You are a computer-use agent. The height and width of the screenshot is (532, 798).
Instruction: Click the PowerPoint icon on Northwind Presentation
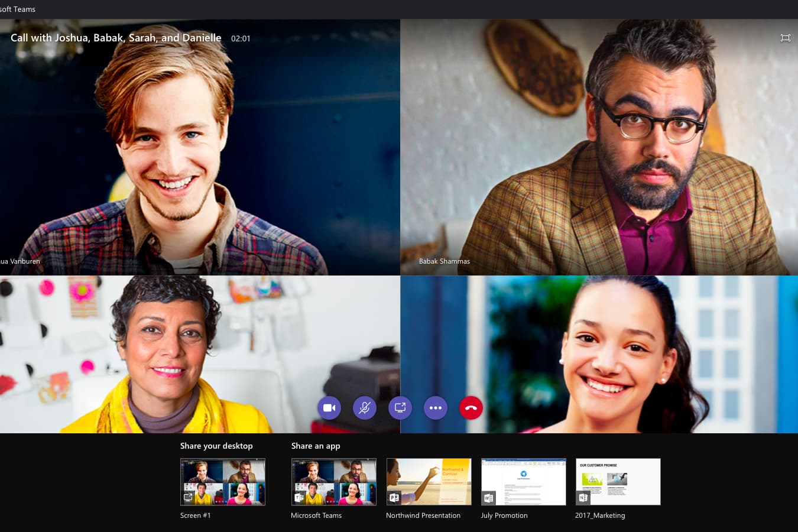394,498
